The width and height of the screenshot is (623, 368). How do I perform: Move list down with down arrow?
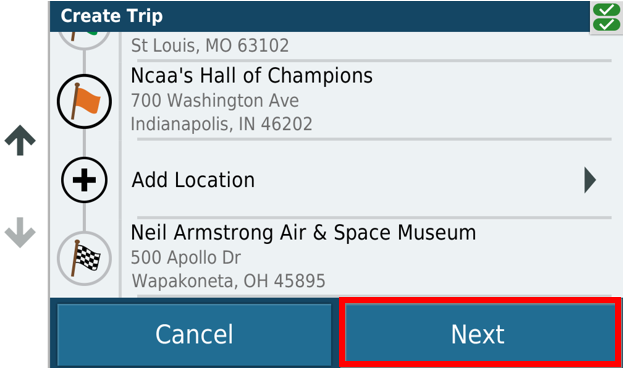point(20,232)
